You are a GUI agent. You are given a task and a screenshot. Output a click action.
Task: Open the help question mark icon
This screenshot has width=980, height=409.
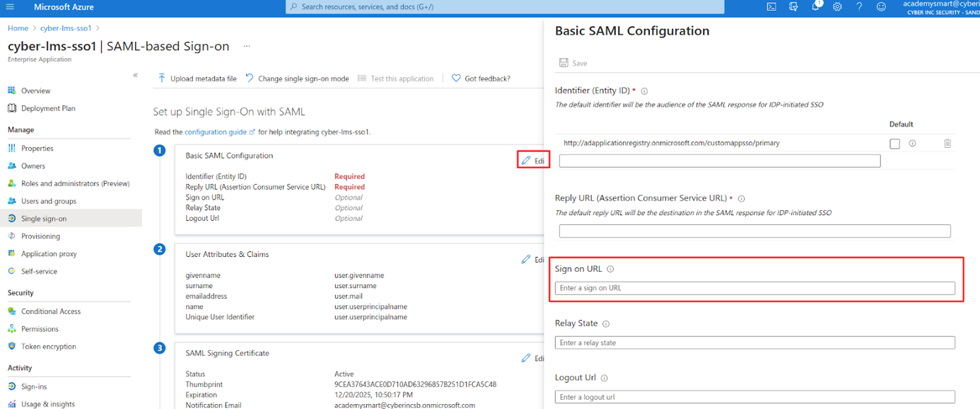click(859, 7)
